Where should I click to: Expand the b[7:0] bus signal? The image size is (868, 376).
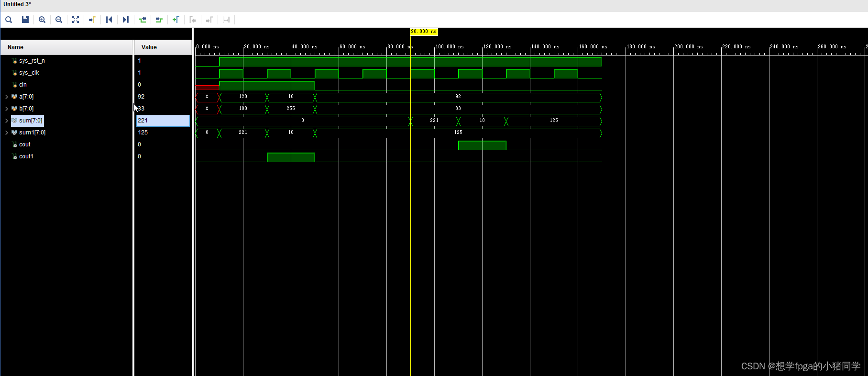[6, 109]
